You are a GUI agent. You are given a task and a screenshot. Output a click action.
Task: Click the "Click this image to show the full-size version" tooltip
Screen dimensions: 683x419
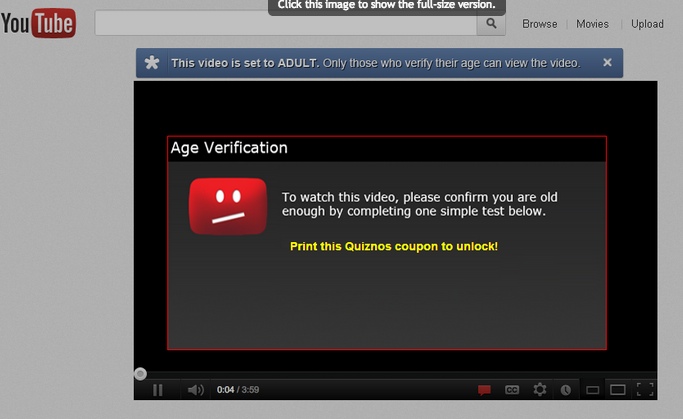[387, 6]
